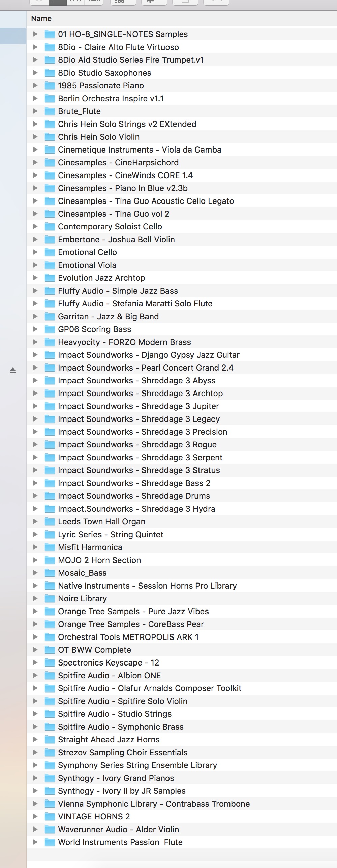Expand the Chris Hein Solo Violin folder
337x868 pixels.
coord(35,137)
